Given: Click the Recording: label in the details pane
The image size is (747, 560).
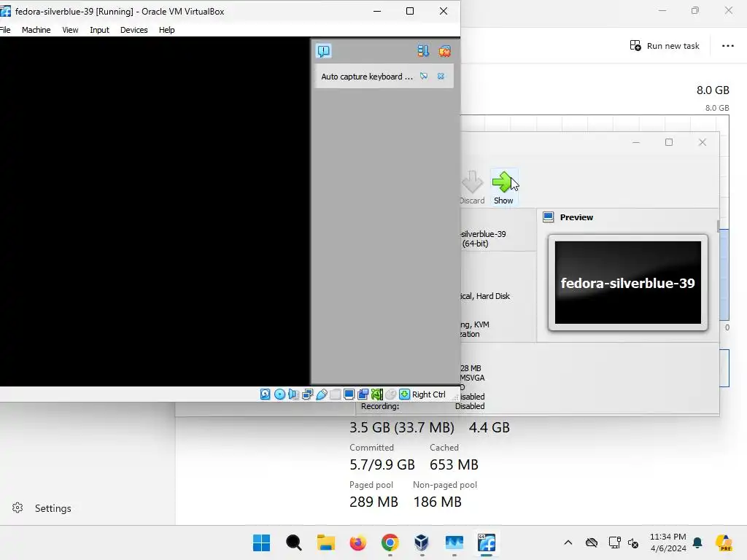Looking at the screenshot, I should click(x=379, y=406).
